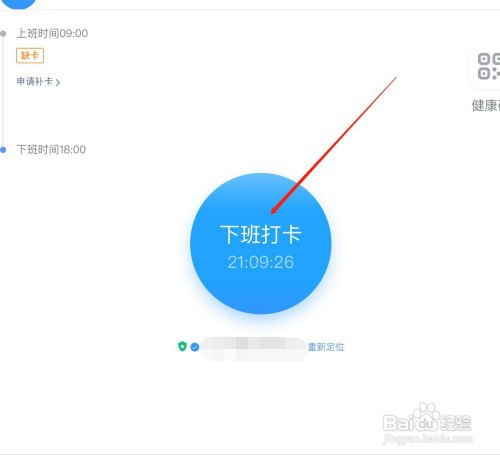
Task: Click the 21:09:26 time inside the button
Action: 261,262
